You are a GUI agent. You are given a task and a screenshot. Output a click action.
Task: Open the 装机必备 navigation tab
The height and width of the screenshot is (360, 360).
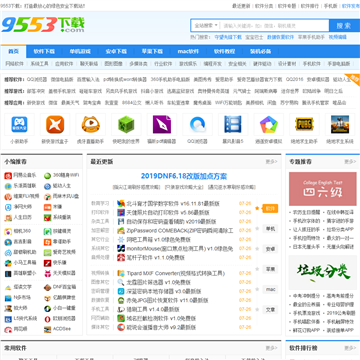[260, 51]
